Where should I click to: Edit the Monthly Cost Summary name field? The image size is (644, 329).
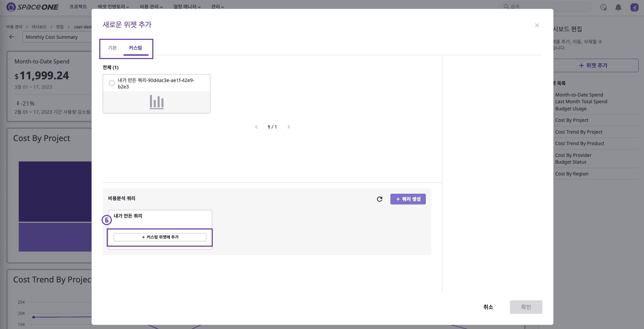[57, 37]
